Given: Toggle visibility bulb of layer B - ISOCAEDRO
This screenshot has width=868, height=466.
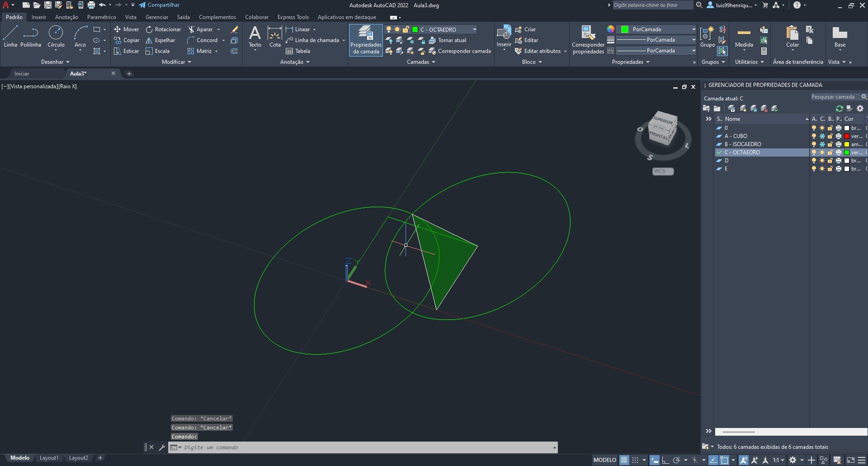Looking at the screenshot, I should click(814, 144).
